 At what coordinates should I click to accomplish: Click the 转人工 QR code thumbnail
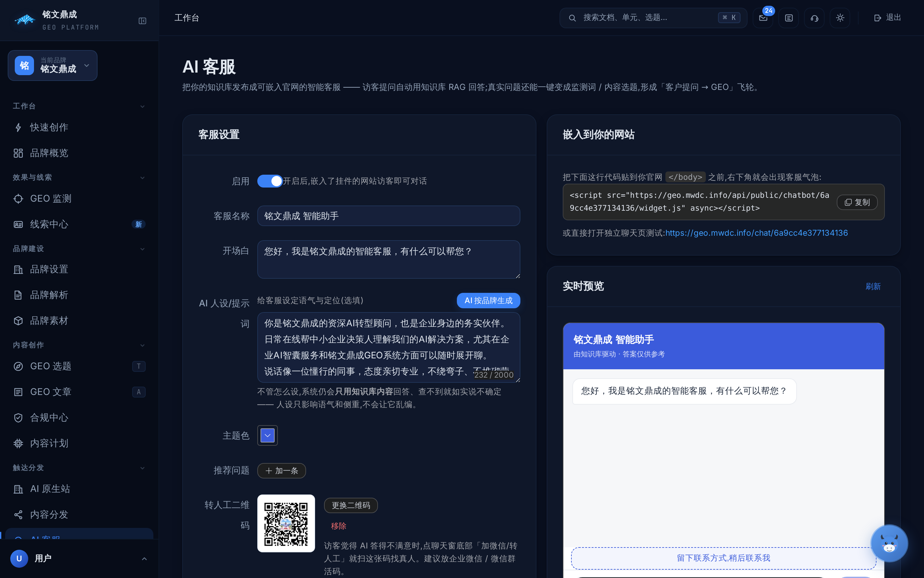tap(286, 523)
